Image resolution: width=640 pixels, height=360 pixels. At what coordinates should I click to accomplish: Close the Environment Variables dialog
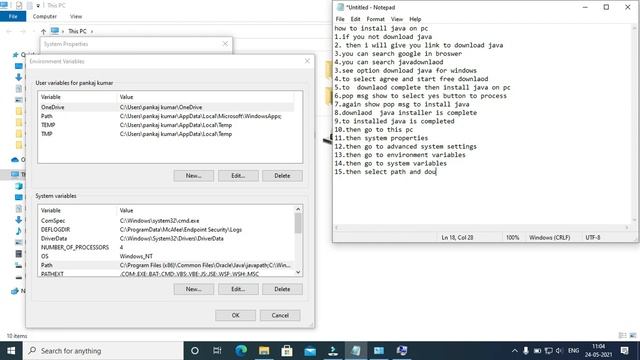307,61
